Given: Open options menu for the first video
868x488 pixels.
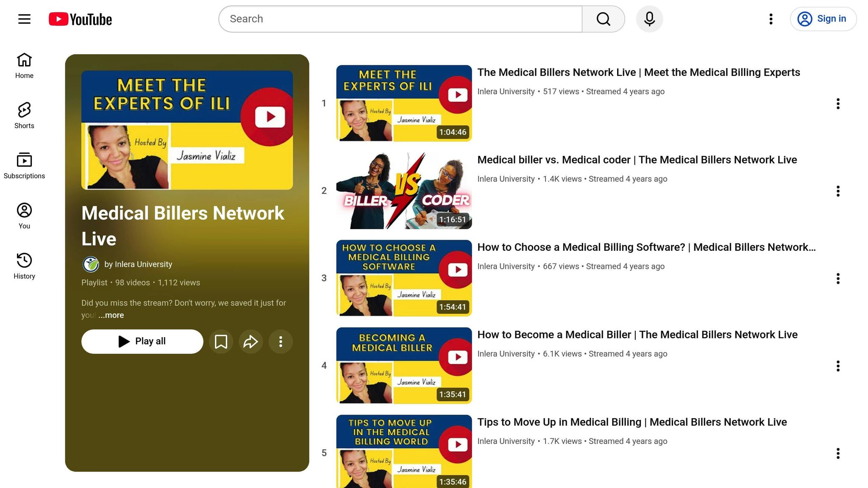Looking at the screenshot, I should (838, 104).
